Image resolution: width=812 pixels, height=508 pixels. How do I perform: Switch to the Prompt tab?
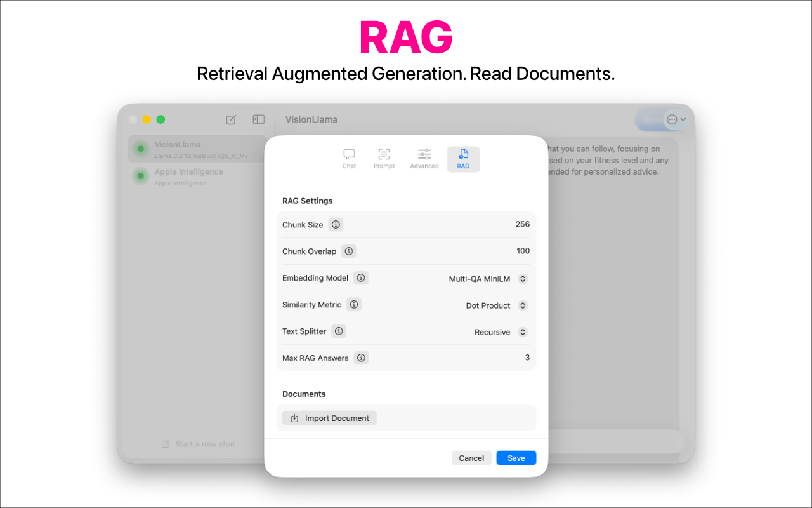pyautogui.click(x=384, y=159)
